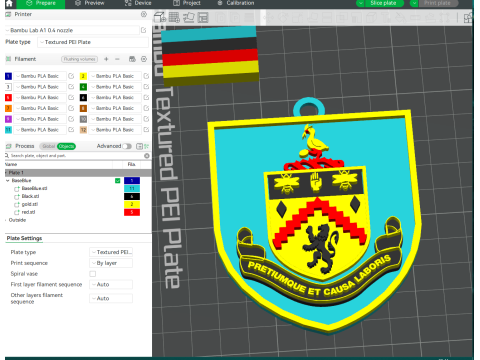Switch Process to Global mode
Screen dimensions: 480x360
coord(48,146)
